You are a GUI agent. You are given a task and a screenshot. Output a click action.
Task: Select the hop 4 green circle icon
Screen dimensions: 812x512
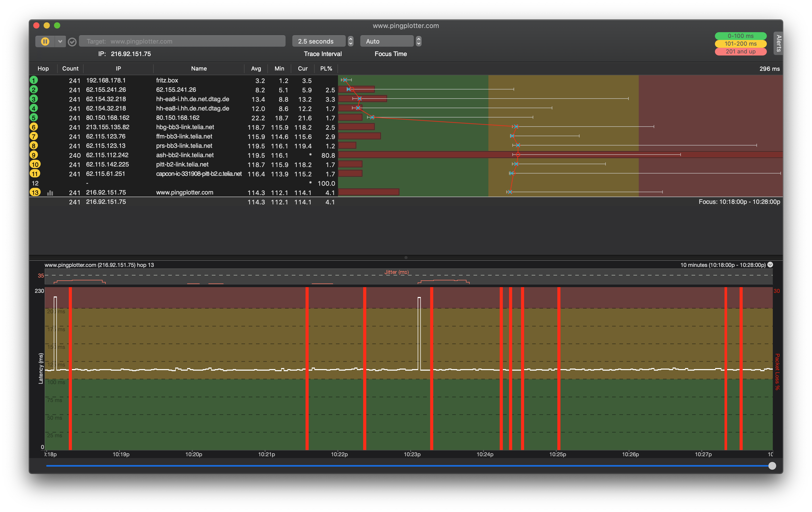click(34, 108)
